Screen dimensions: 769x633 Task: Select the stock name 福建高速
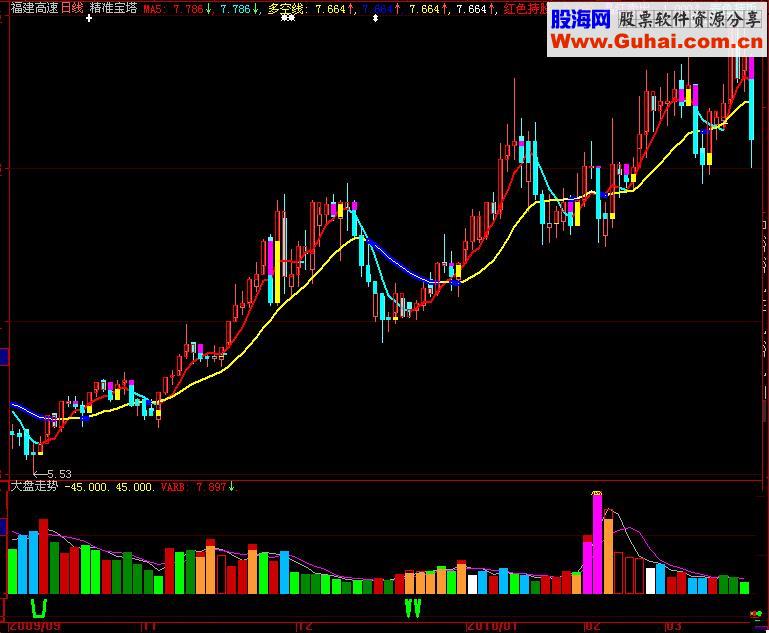pyautogui.click(x=34, y=8)
